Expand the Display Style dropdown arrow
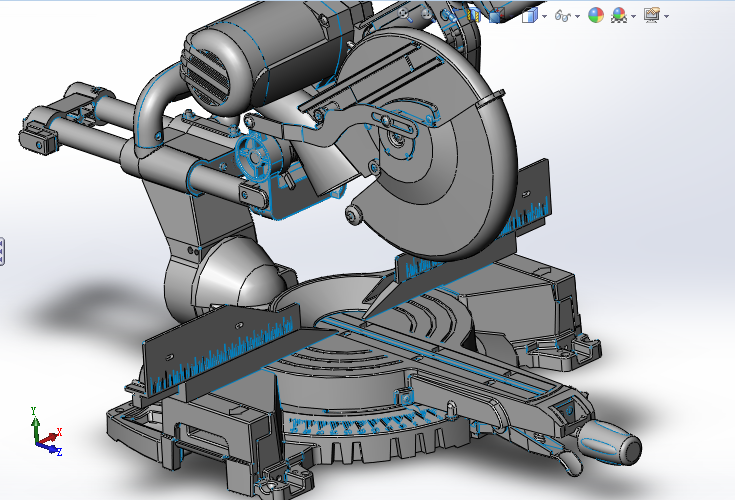Screen dimensions: 735x500 [544, 16]
